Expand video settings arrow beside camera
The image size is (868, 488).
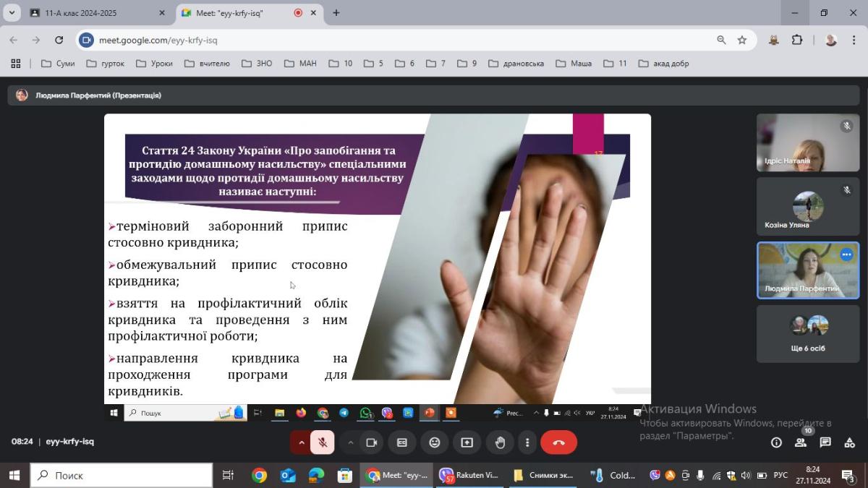[x=351, y=442]
